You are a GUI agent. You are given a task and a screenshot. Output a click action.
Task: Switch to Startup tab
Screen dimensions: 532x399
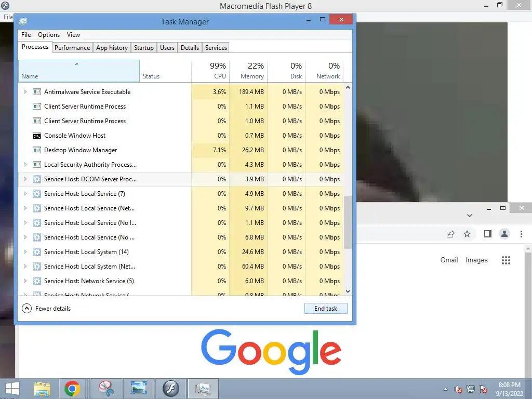[x=144, y=47]
